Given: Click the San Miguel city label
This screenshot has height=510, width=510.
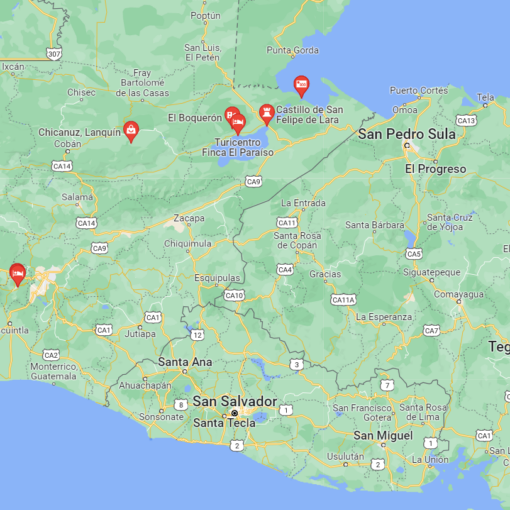Looking at the screenshot, I should tap(383, 436).
